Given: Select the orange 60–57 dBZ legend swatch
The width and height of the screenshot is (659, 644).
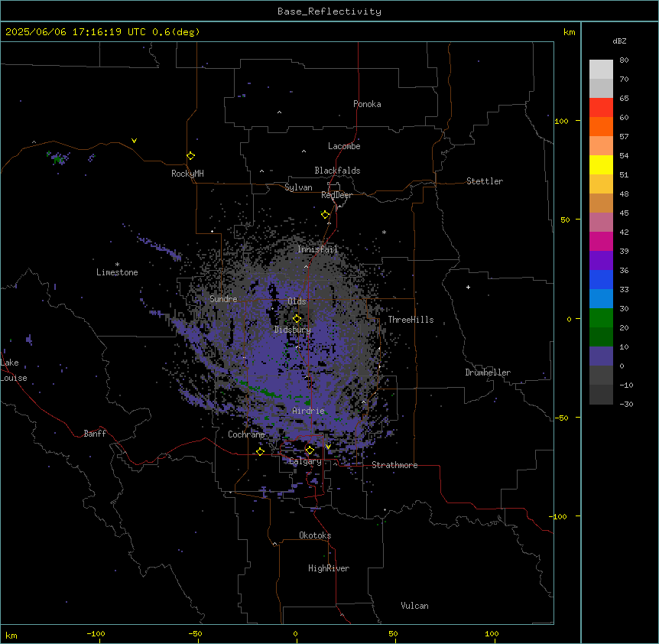Looking at the screenshot, I should click(x=601, y=127).
